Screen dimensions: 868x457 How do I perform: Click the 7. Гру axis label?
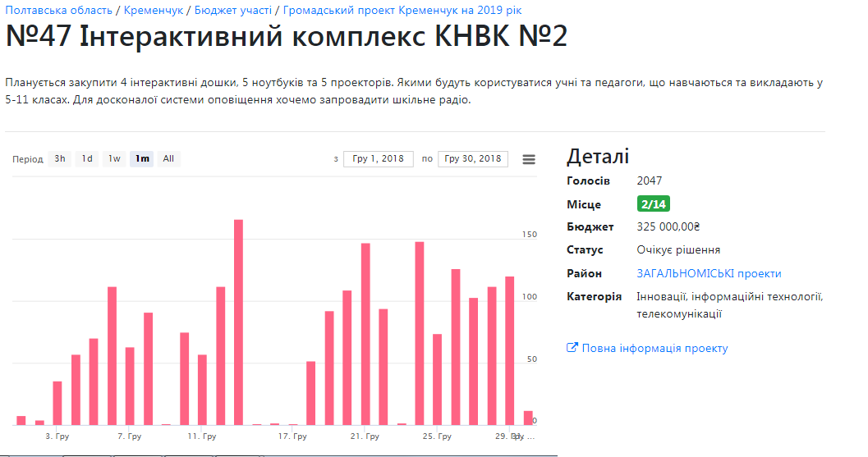[x=129, y=436]
